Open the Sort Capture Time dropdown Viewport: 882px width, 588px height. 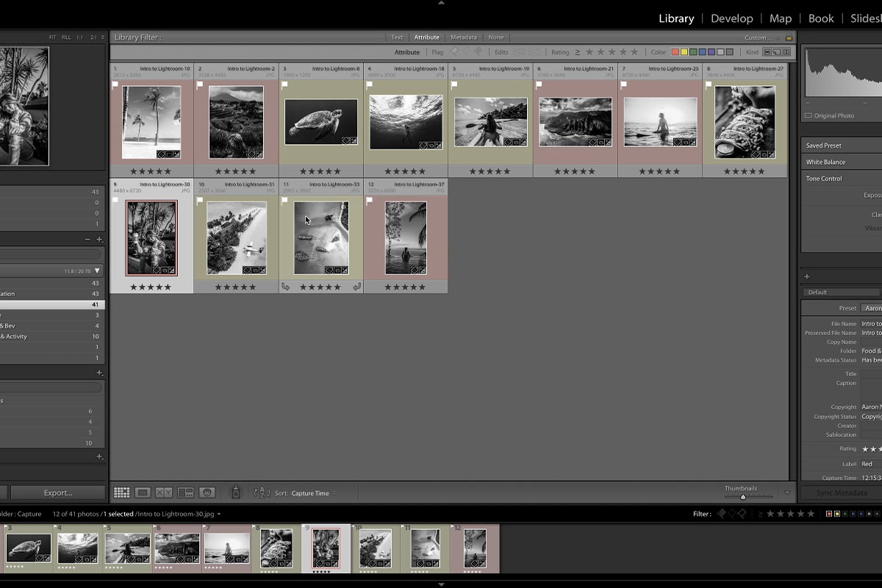click(x=313, y=493)
